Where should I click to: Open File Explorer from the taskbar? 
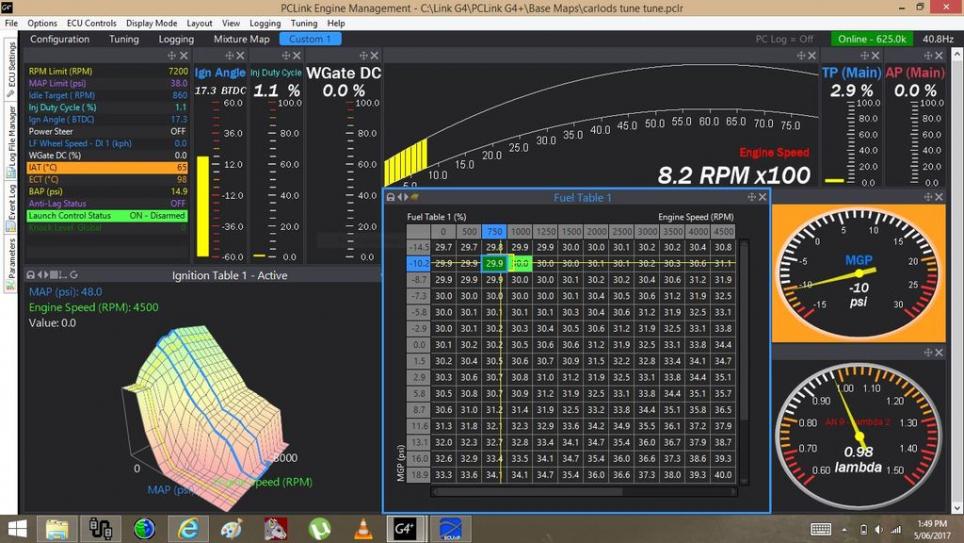(57, 529)
